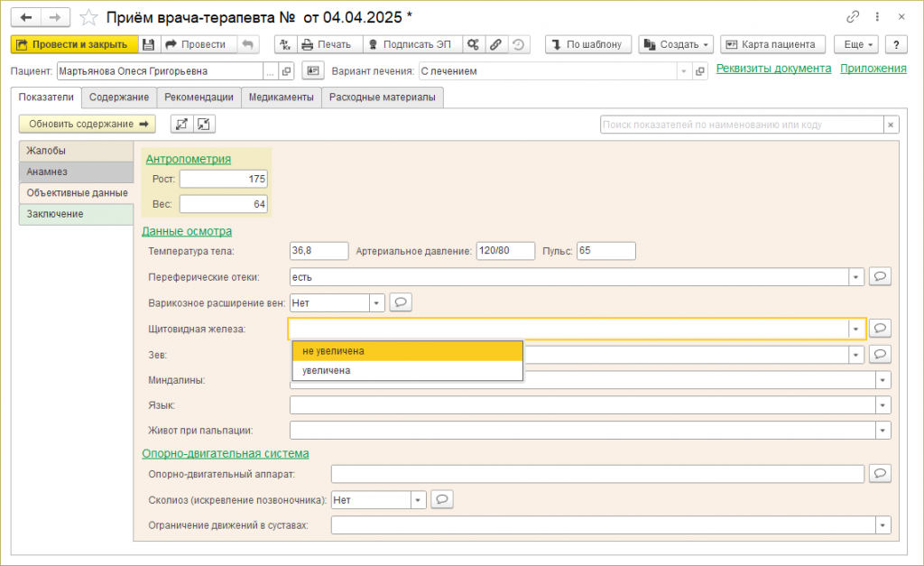
Task: Open the Анамнез section
Action: point(76,172)
